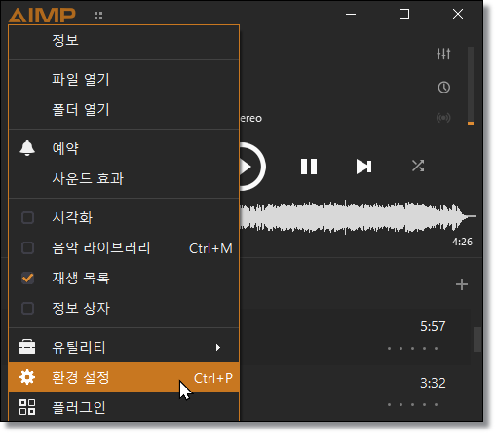Click the bell icon beside 예약
This screenshot has height=448, width=495.
pos(27,148)
